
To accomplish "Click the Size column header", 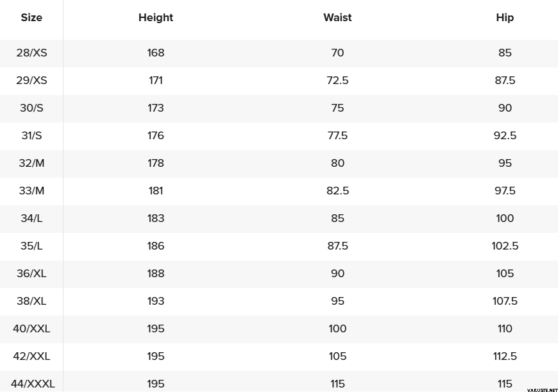I will pos(31,18).
